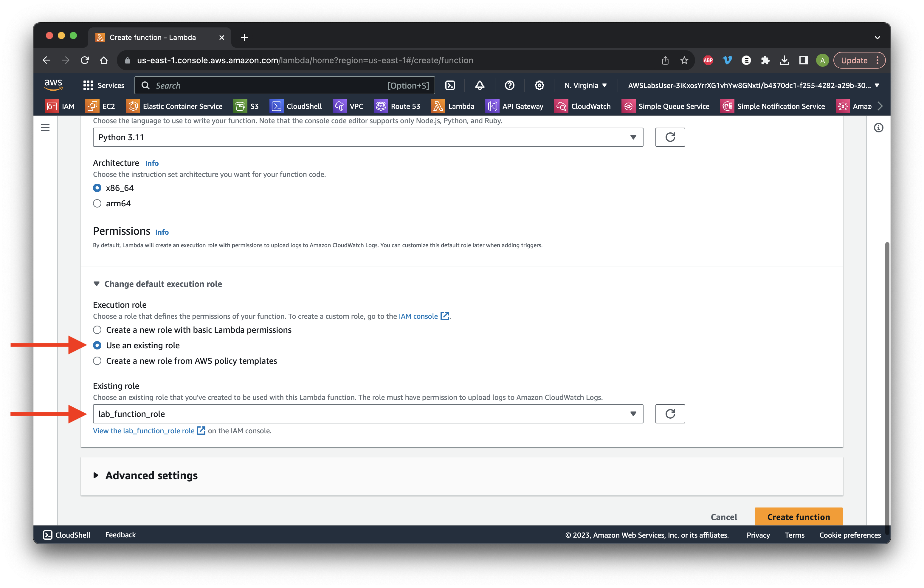Open browser downloads icon
Screen dimensions: 924x588
pyautogui.click(x=784, y=60)
